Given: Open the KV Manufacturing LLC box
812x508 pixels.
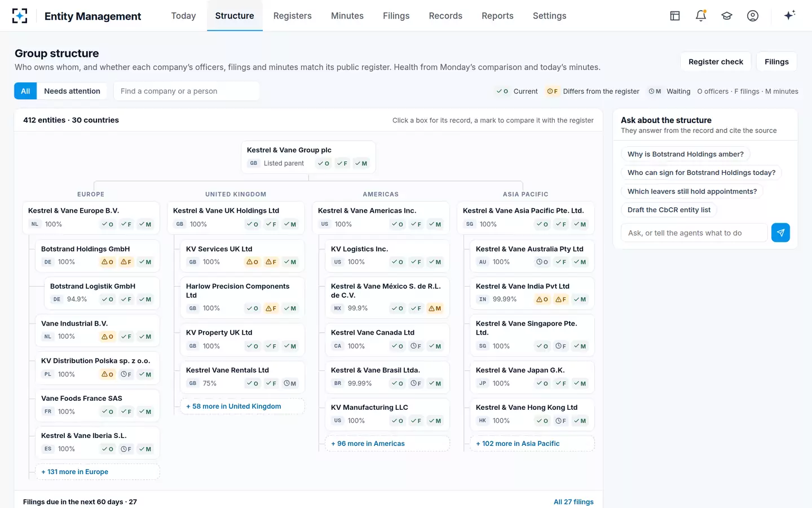Looking at the screenshot, I should [387, 414].
